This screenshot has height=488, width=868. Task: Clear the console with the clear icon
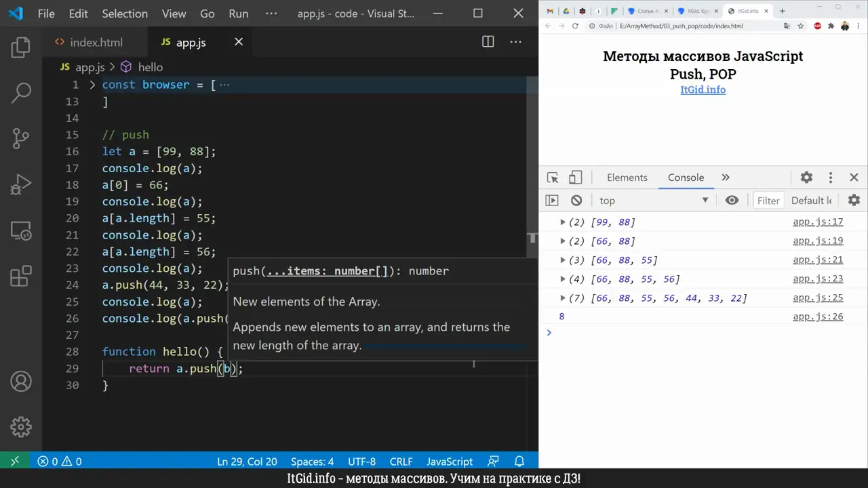(x=576, y=201)
